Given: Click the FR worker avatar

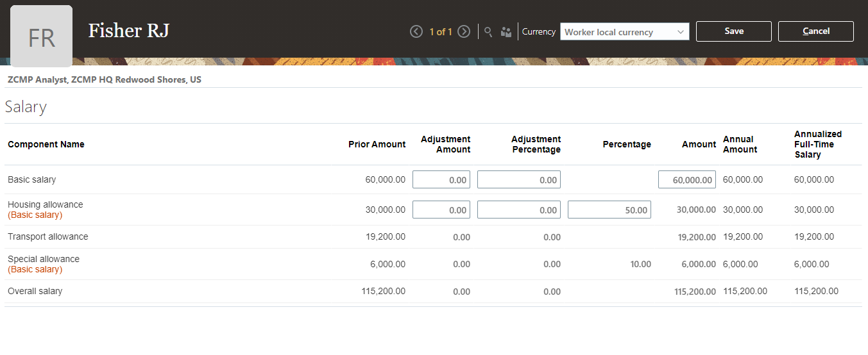Looking at the screenshot, I should point(42,37).
